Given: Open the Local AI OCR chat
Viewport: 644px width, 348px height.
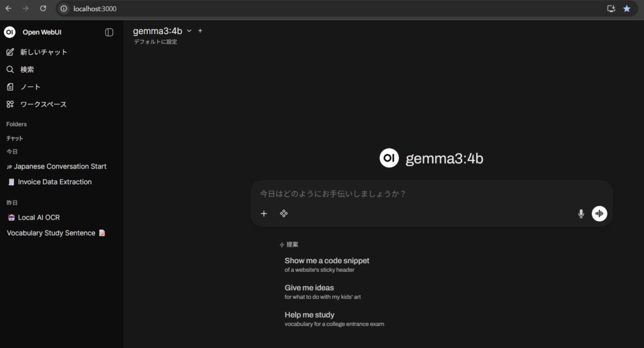Looking at the screenshot, I should [x=39, y=218].
